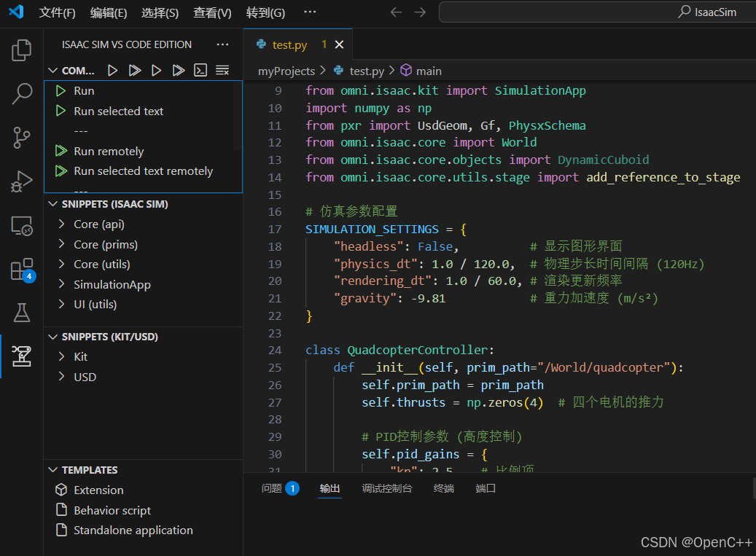The height and width of the screenshot is (556, 756).
Task: Expand Core (api) snippets
Action: 61,224
